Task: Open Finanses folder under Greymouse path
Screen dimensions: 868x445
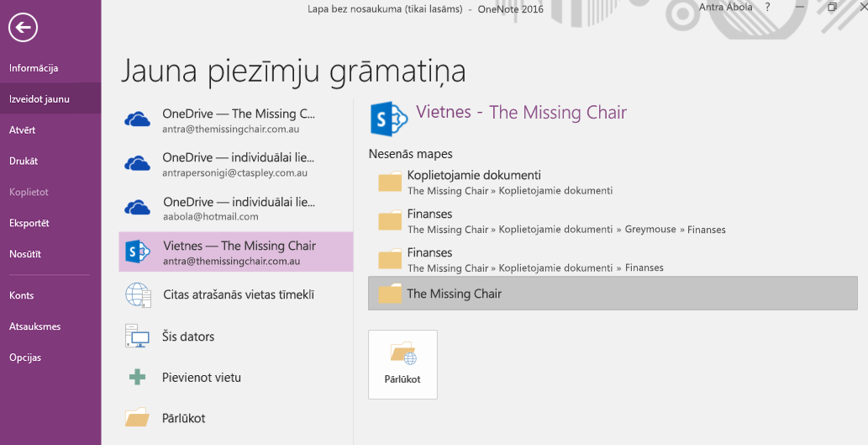Action: coord(613,221)
